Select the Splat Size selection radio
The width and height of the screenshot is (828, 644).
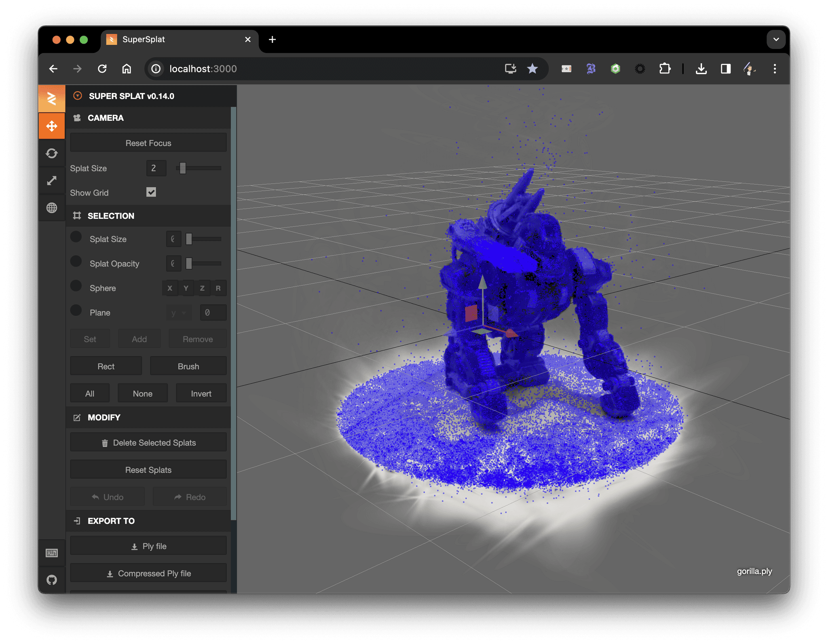click(x=76, y=237)
